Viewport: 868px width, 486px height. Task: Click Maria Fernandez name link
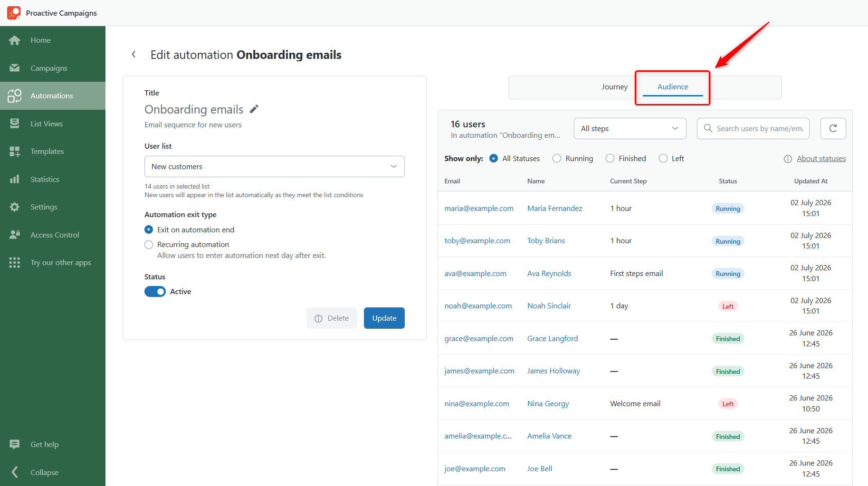pyautogui.click(x=554, y=209)
